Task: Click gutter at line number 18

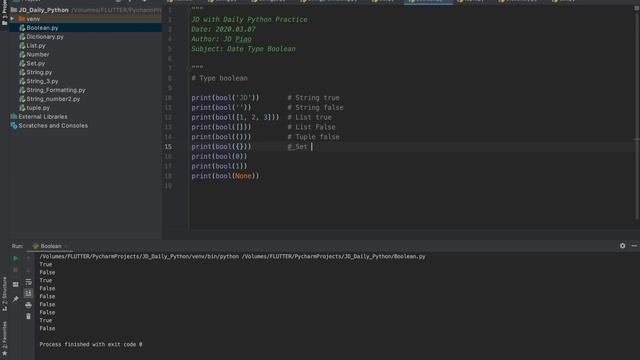Action: [x=168, y=176]
